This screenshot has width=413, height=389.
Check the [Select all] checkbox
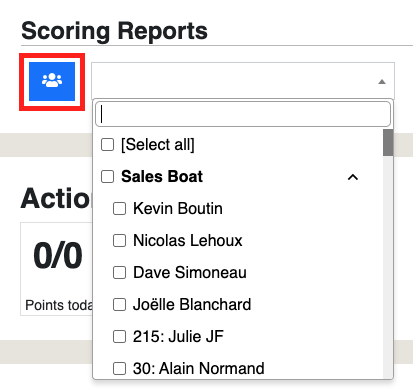point(107,145)
